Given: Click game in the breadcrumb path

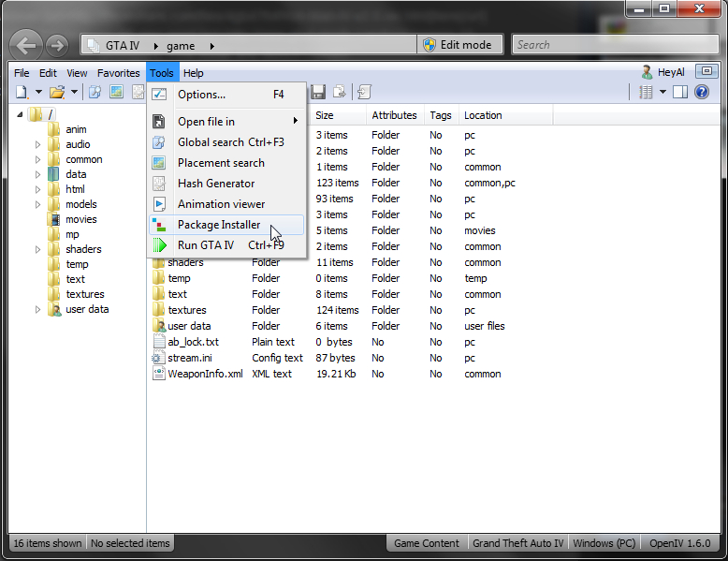Looking at the screenshot, I should click(181, 46).
